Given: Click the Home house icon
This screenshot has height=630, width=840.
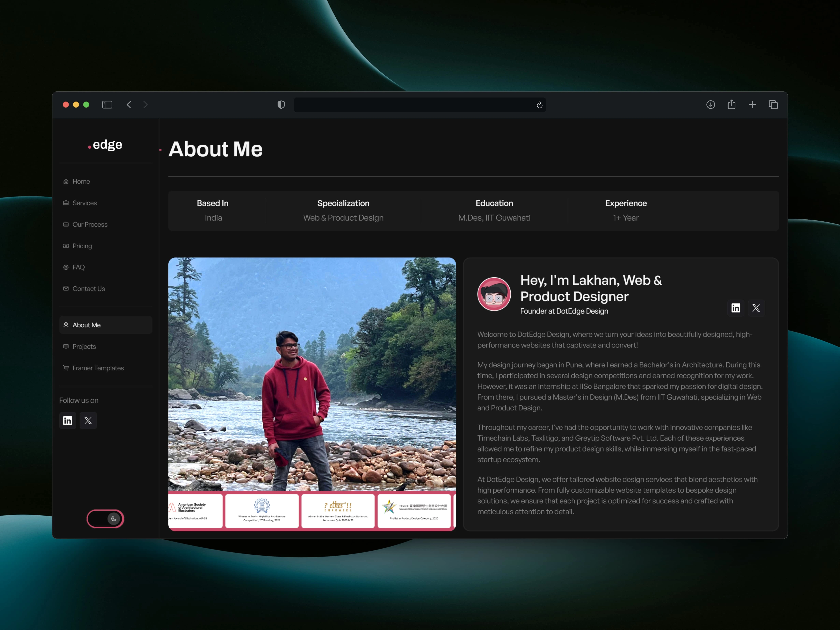Looking at the screenshot, I should pos(66,181).
